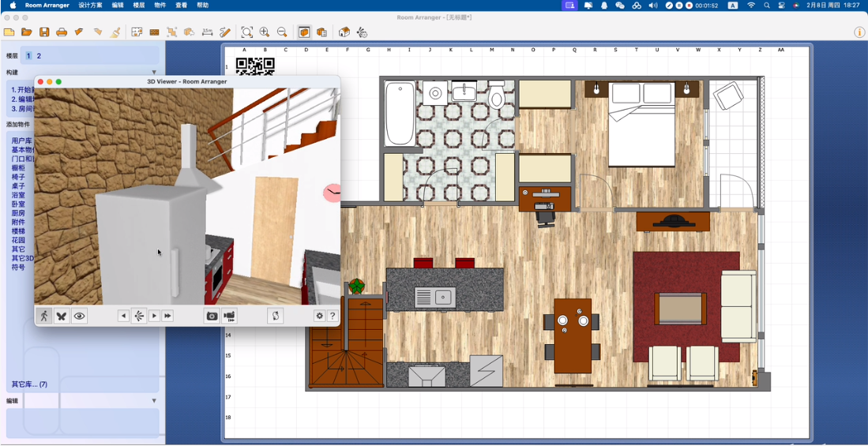This screenshot has width=868, height=446.
Task: Open the 厨房 object category
Action: 18,213
